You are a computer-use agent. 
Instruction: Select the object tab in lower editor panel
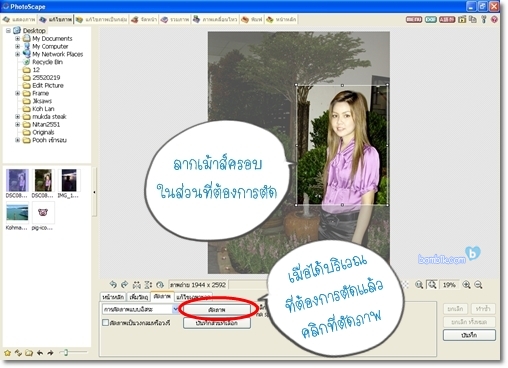coord(139,297)
